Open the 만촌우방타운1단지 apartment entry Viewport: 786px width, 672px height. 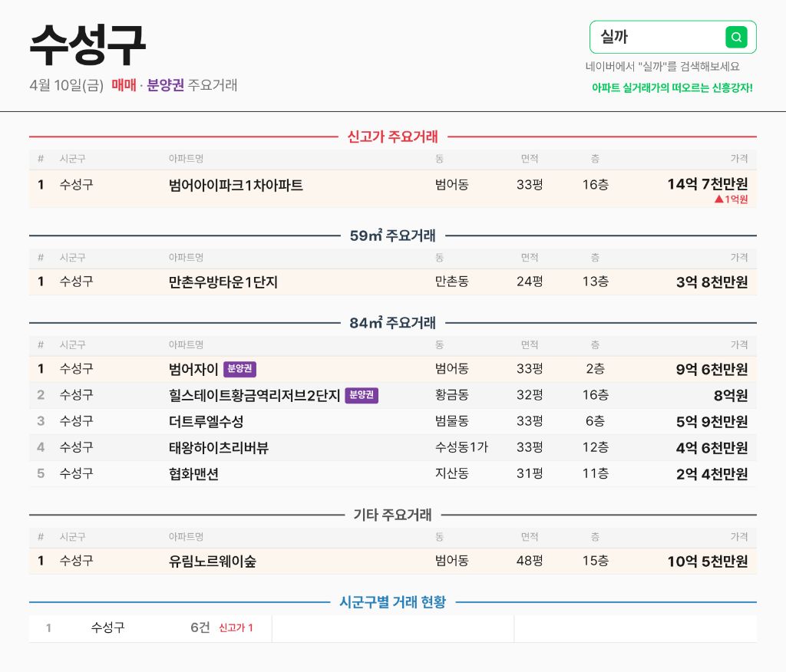[x=223, y=282]
